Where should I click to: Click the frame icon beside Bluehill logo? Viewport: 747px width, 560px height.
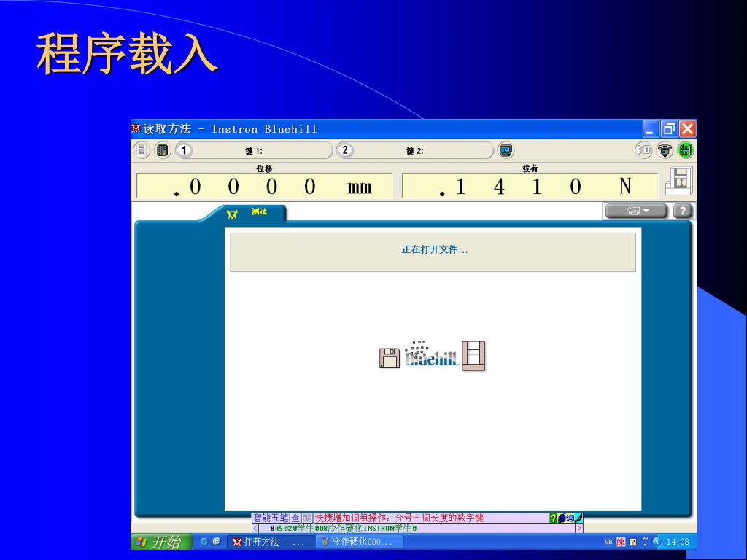473,356
